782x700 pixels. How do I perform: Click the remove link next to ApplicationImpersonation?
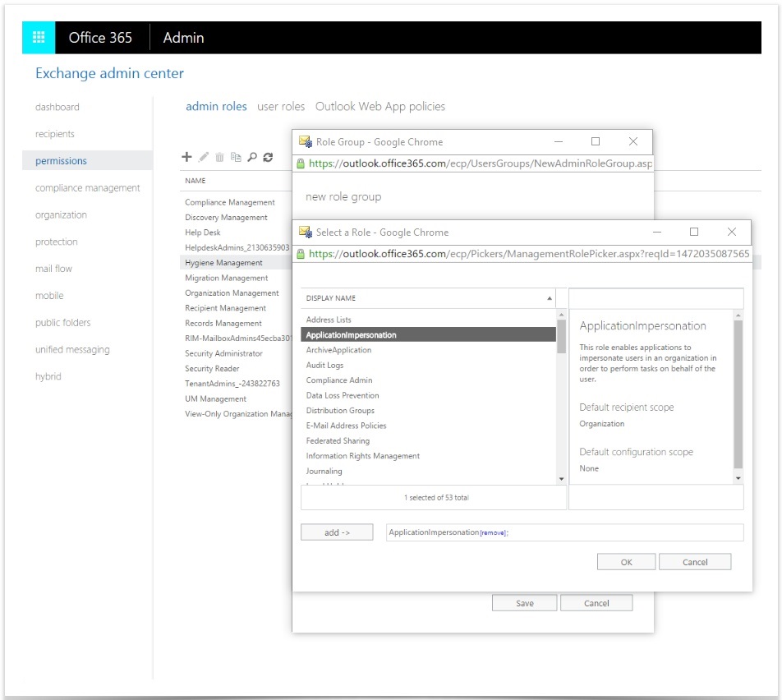click(493, 533)
